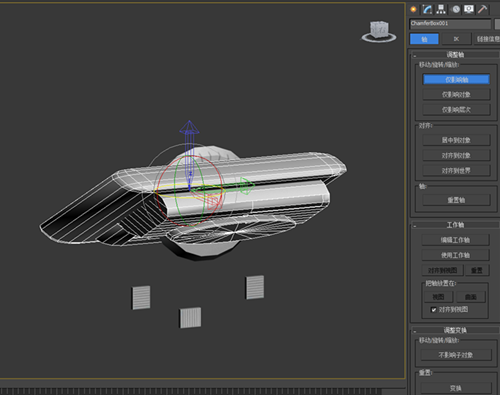The width and height of the screenshot is (500, 395).
Task: Toggle the 编辑工作轴 (Edit Working Pivot) button
Action: click(455, 240)
